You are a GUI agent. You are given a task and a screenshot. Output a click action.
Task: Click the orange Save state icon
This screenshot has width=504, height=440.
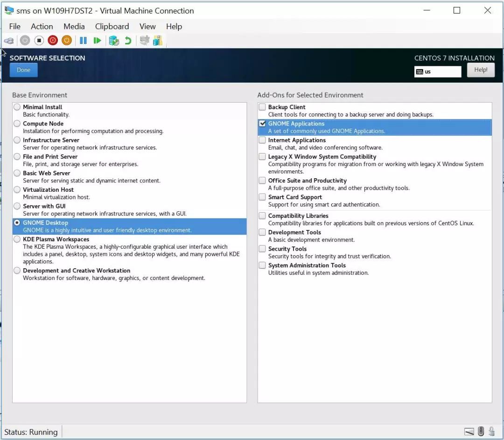tap(67, 41)
